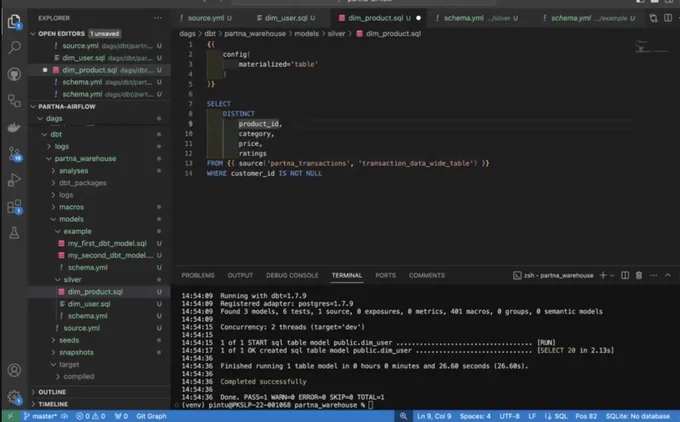Open the Run and Debug view
The height and width of the screenshot is (422, 680).
pyautogui.click(x=14, y=180)
